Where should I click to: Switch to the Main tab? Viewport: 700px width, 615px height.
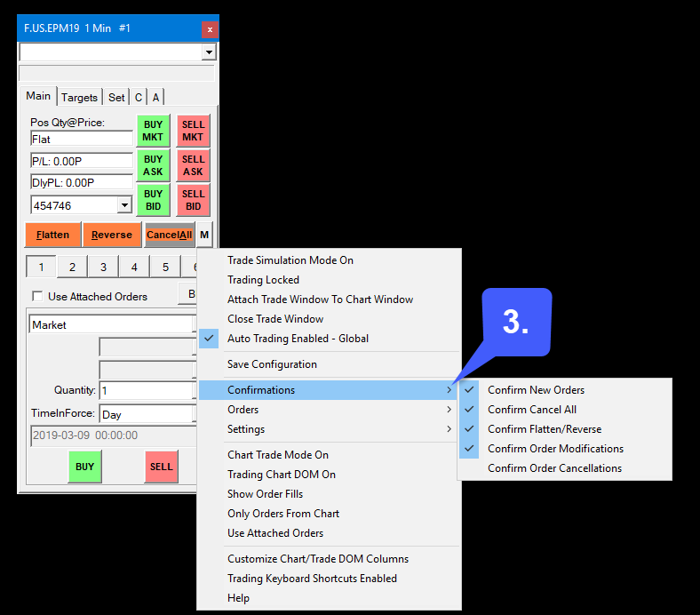pos(38,96)
